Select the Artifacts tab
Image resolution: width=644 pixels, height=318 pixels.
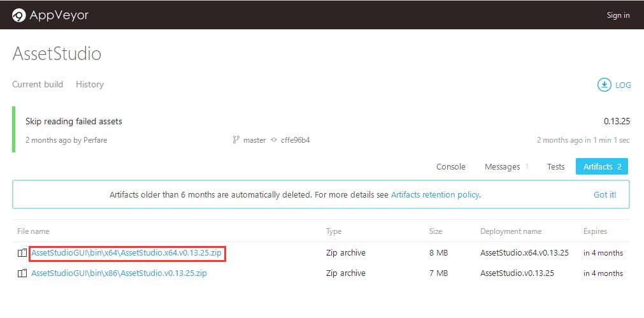click(x=602, y=166)
